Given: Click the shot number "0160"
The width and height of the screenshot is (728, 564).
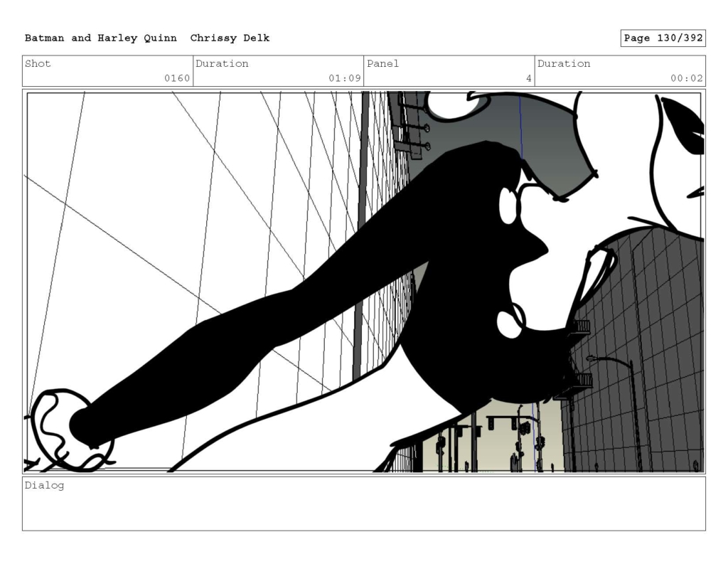Looking at the screenshot, I should point(177,78).
